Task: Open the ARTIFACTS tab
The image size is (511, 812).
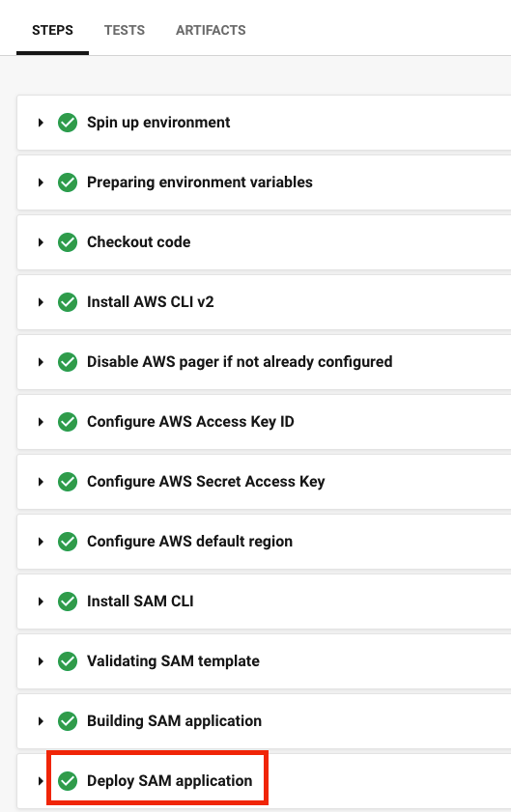Action: click(x=211, y=30)
